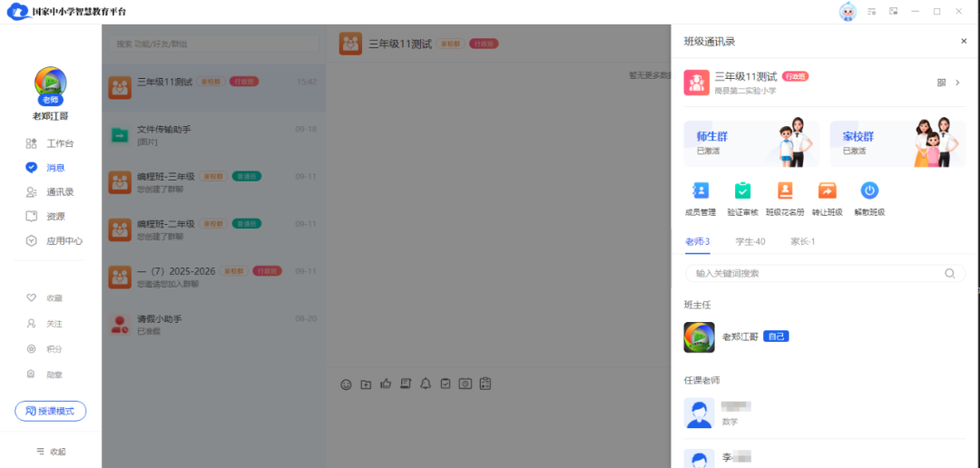
Task: Open the 家校群 card
Action: tap(897, 143)
